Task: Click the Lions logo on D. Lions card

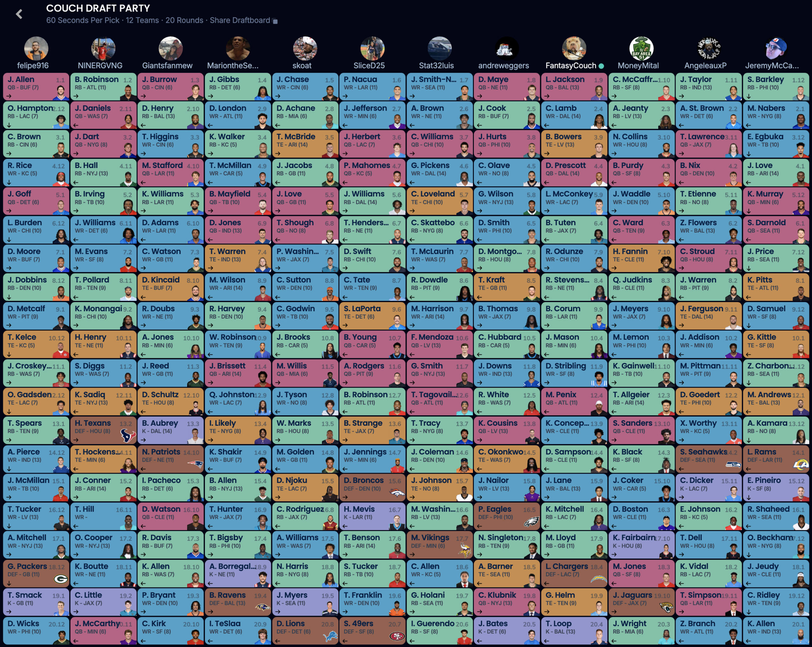Action: pos(330,637)
